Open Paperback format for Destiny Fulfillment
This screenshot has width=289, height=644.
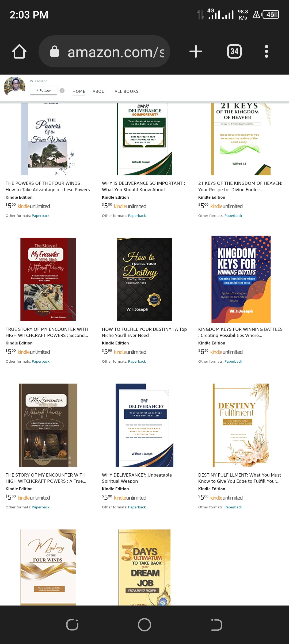point(233,507)
